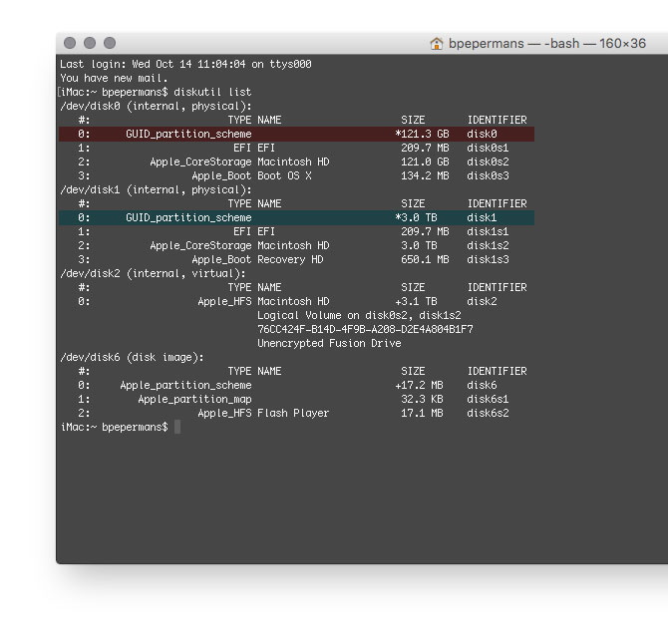Click the 'Unencrypted Fusion Drive' line
The width and height of the screenshot is (668, 644).
tap(329, 343)
